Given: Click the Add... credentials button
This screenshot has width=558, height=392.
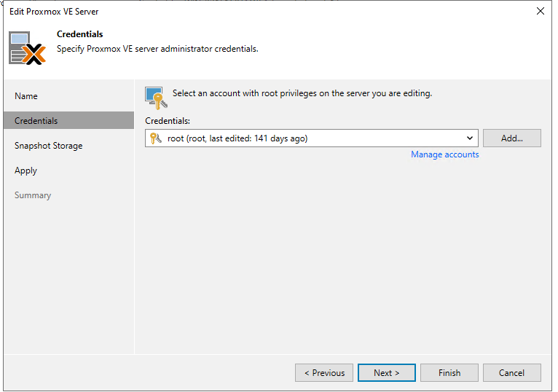Looking at the screenshot, I should 511,138.
